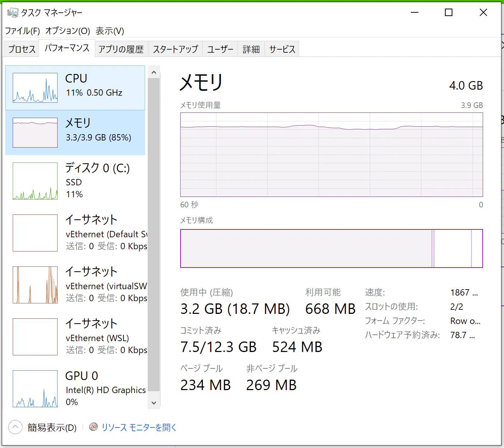This screenshot has width=504, height=448.
Task: Click the メモリ使用量 history graph
Action: click(x=332, y=155)
